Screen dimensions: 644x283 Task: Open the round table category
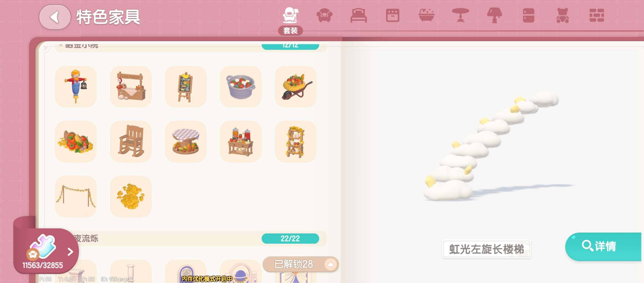click(x=460, y=15)
